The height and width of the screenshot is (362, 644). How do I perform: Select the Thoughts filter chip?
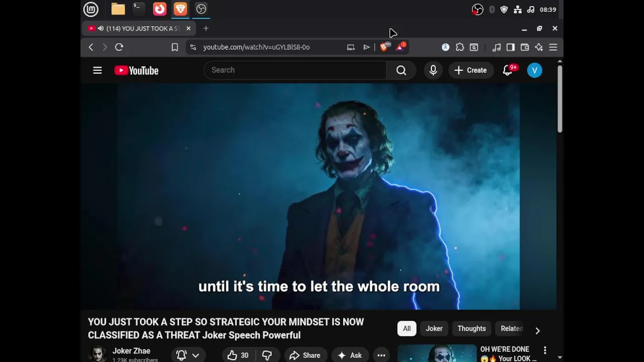[x=471, y=329]
